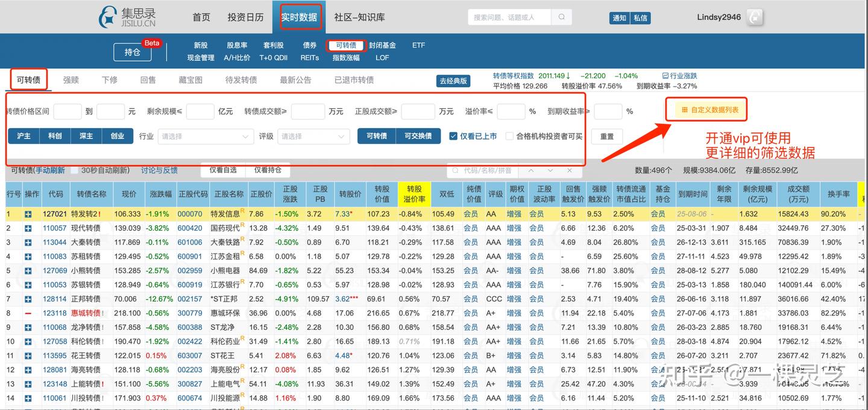Open the 已退市转债 tab

(x=354, y=79)
